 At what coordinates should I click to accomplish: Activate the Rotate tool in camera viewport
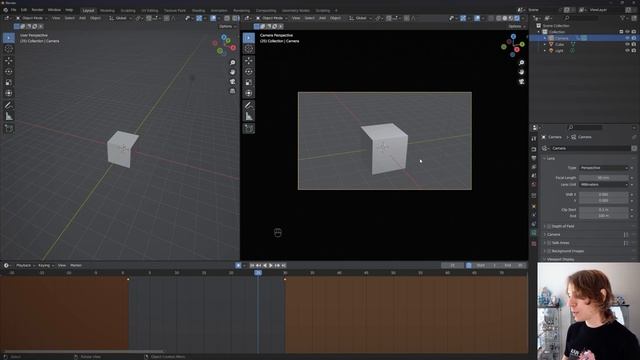[249, 71]
